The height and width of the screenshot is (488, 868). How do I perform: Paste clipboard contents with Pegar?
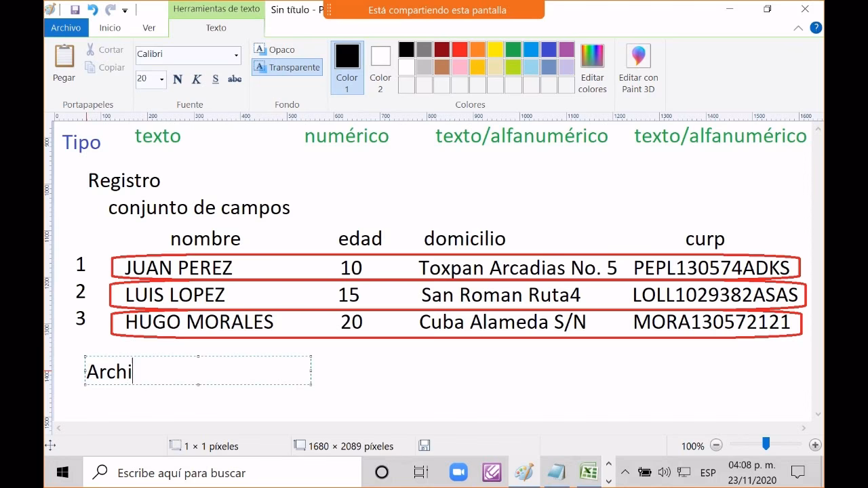click(64, 63)
